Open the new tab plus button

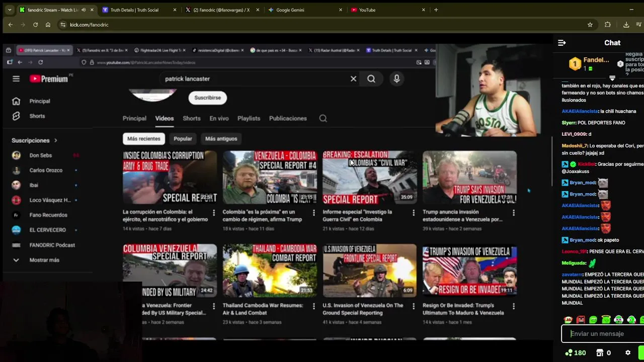pyautogui.click(x=436, y=10)
